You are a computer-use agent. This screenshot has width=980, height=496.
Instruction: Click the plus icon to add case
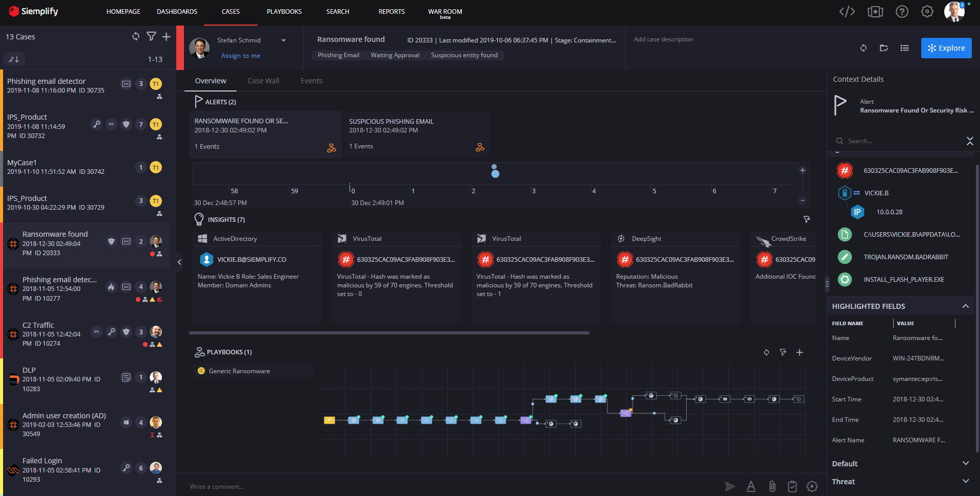click(x=166, y=36)
